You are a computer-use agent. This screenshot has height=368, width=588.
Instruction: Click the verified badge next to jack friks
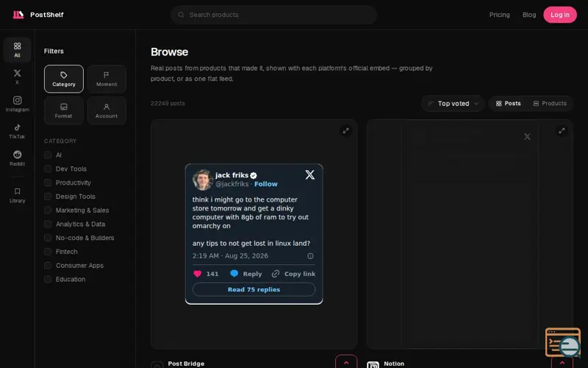254,175
